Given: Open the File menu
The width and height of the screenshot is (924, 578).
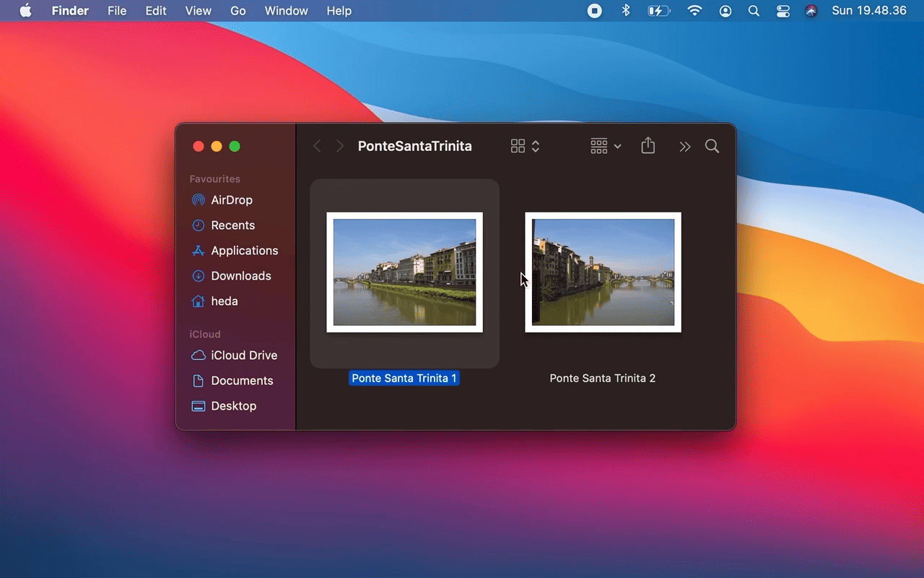Looking at the screenshot, I should coord(117,11).
